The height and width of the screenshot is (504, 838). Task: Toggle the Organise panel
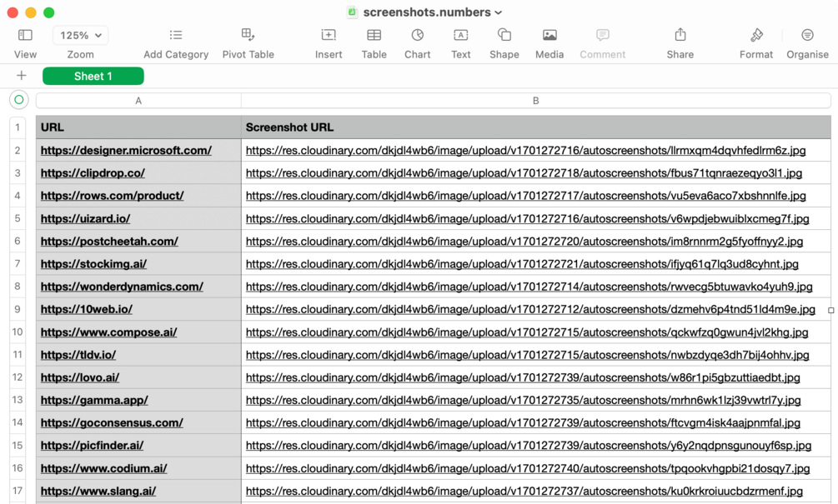point(807,35)
